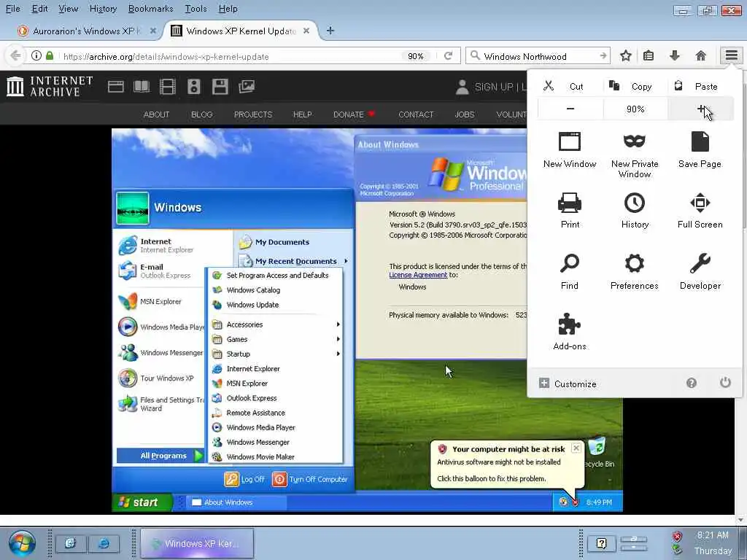Zoom out with the minus button
747x560 pixels.
click(570, 109)
